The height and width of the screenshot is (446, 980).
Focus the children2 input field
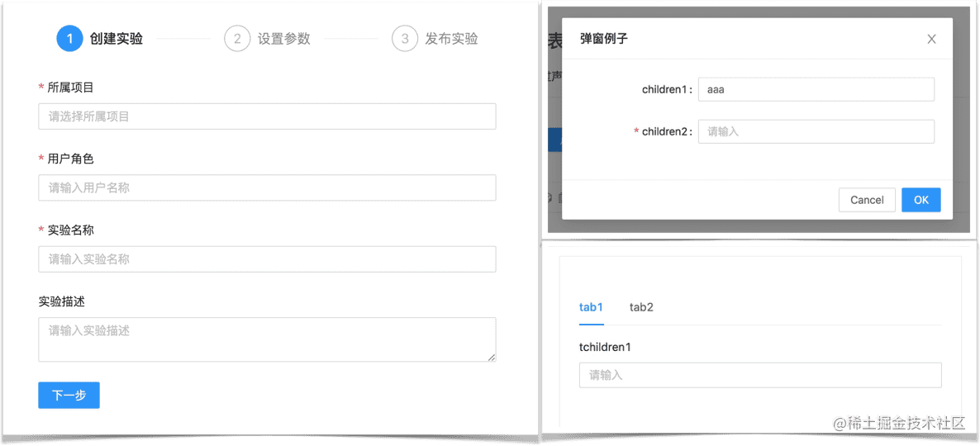point(816,132)
